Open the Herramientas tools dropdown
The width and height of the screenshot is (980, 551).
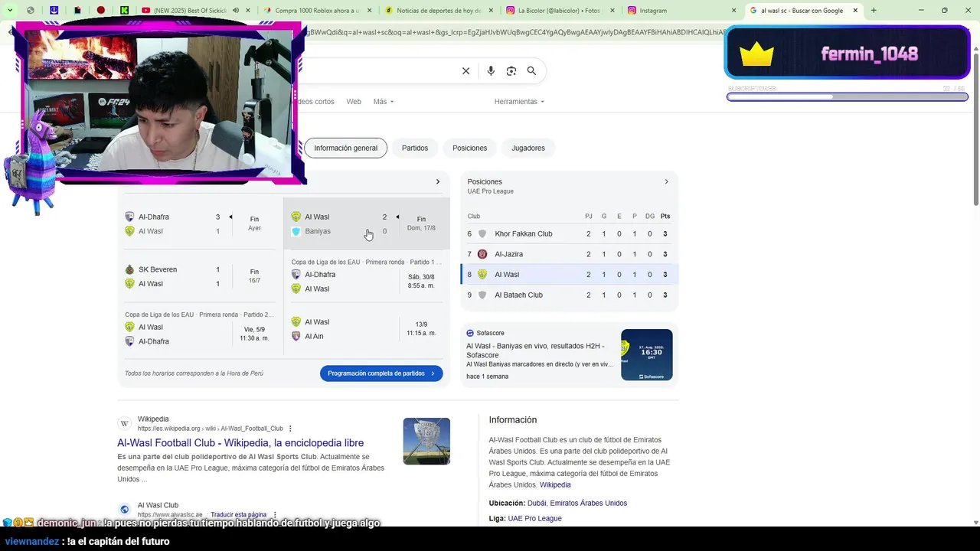click(519, 102)
